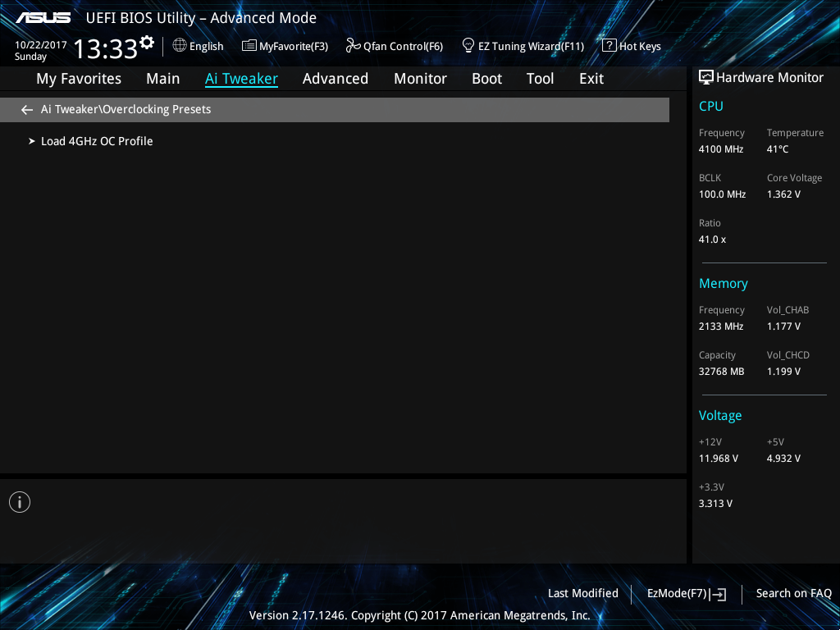
Task: Click the EzMode exit arrow icon
Action: [x=719, y=594]
